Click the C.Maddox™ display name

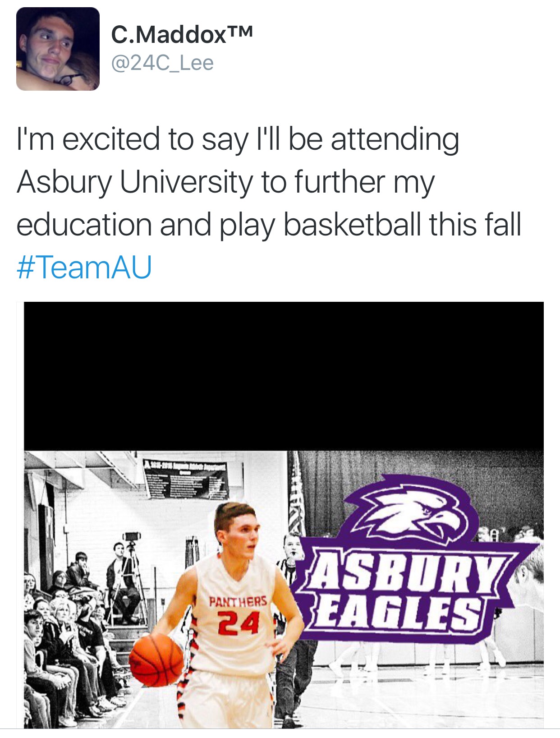tap(182, 35)
